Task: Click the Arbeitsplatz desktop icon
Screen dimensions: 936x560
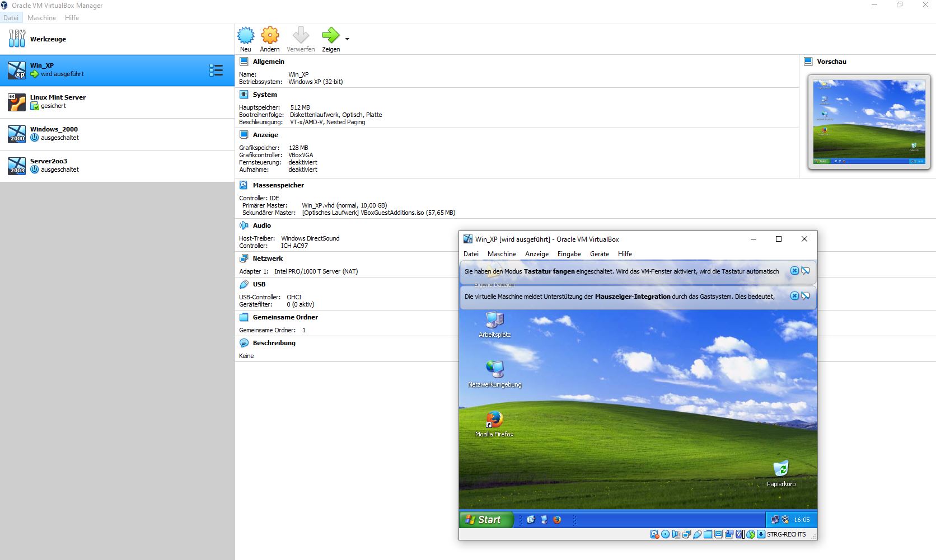Action: (x=495, y=325)
